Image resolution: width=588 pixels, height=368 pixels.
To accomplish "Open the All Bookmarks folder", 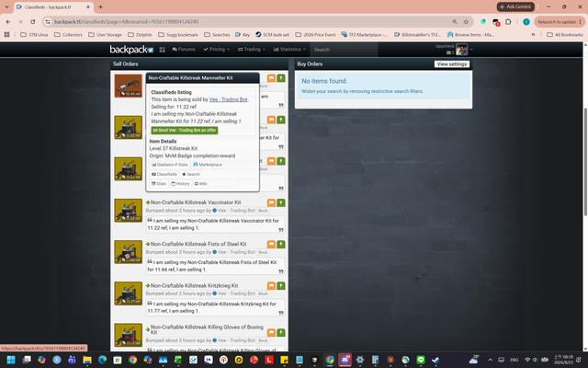I will pyautogui.click(x=565, y=35).
